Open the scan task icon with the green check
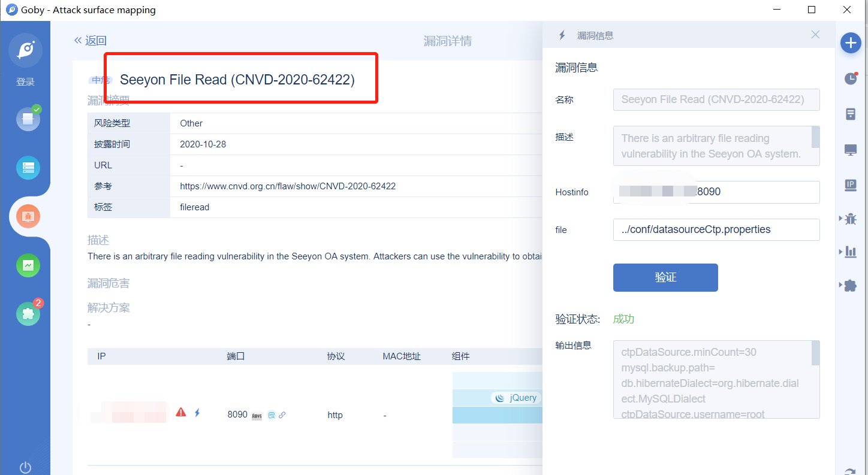 (x=28, y=119)
